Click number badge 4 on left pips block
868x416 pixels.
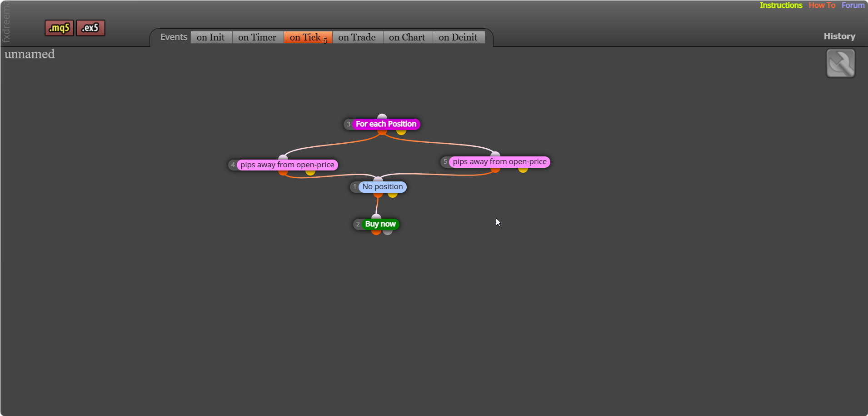(233, 165)
